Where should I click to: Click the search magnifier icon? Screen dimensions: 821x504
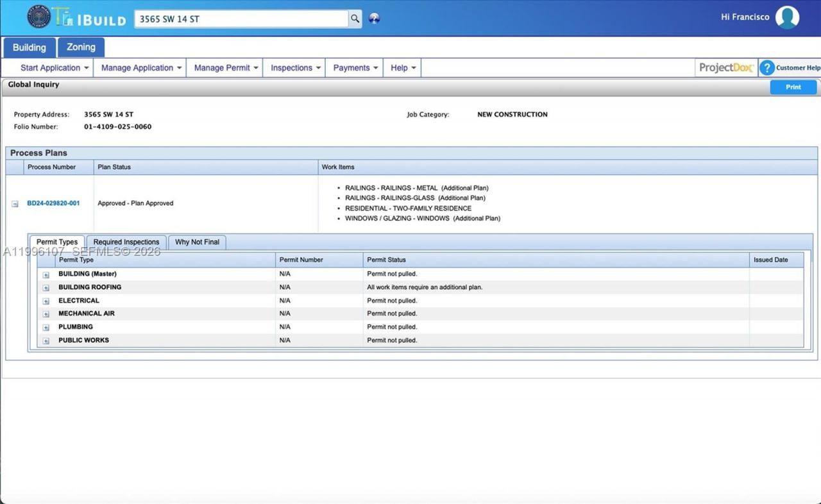pyautogui.click(x=355, y=19)
